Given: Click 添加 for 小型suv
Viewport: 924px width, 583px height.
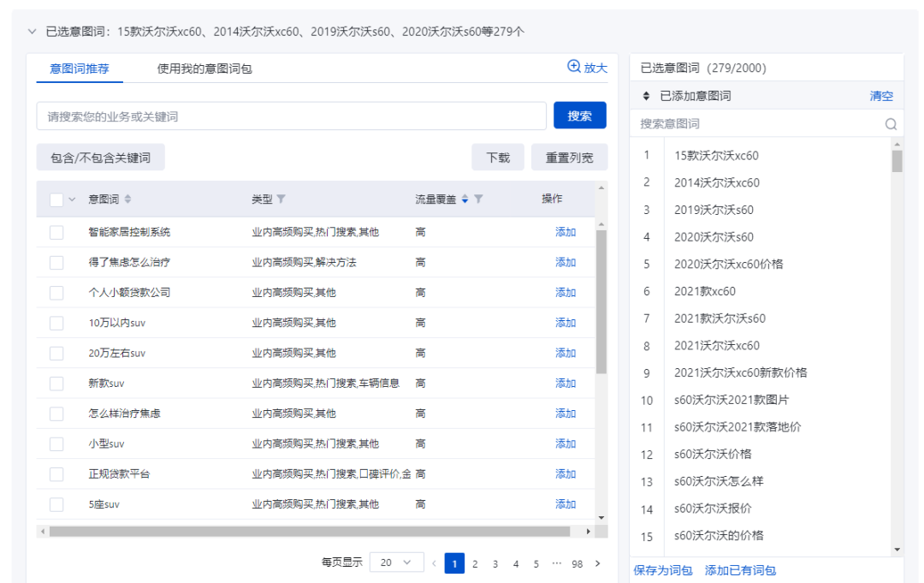Looking at the screenshot, I should pyautogui.click(x=566, y=443).
